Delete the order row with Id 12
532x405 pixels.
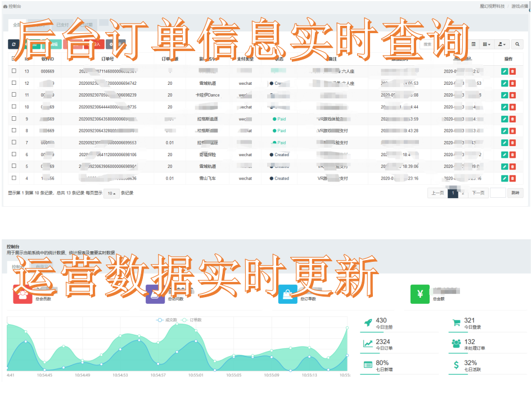[512, 83]
